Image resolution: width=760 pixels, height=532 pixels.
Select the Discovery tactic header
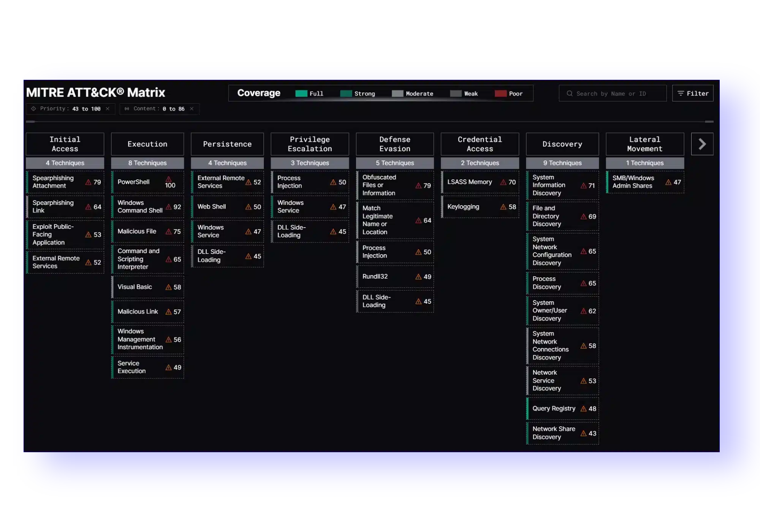pos(562,144)
